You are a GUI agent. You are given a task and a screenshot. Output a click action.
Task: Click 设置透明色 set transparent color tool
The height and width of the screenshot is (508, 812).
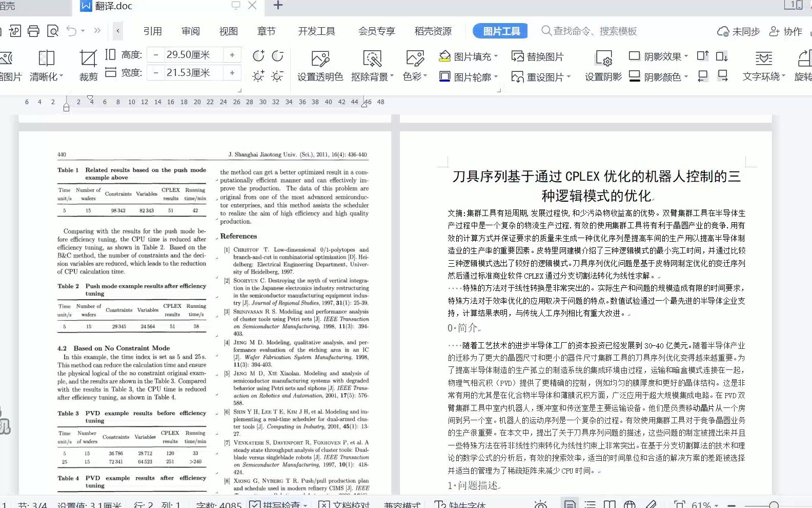320,66
